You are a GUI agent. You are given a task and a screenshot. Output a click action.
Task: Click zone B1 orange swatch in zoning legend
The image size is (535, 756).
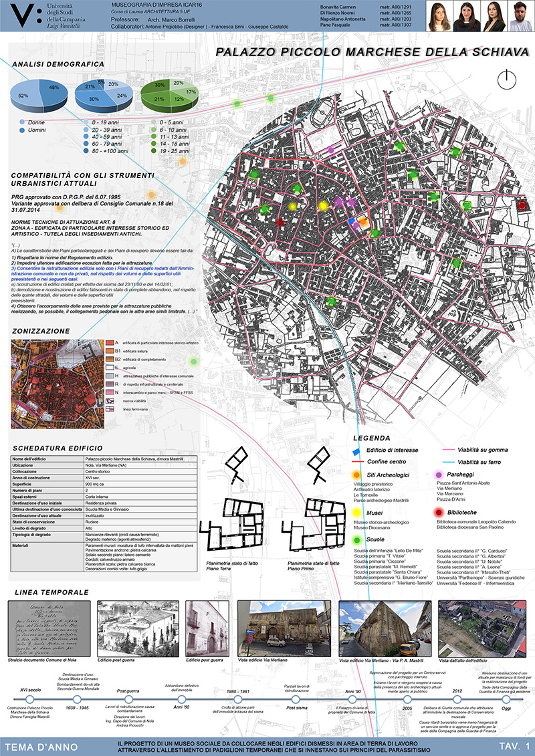click(x=110, y=351)
